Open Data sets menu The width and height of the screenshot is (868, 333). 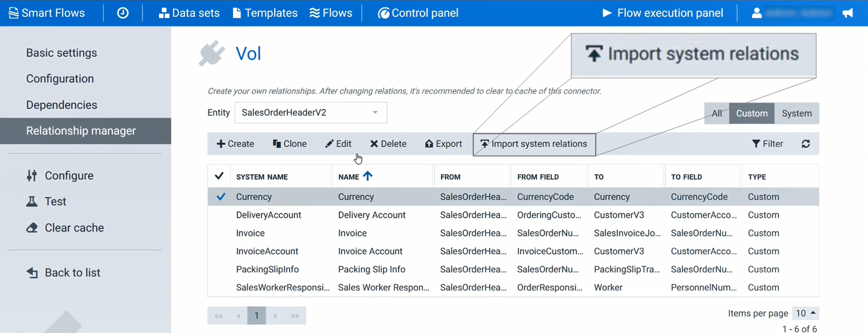[189, 13]
